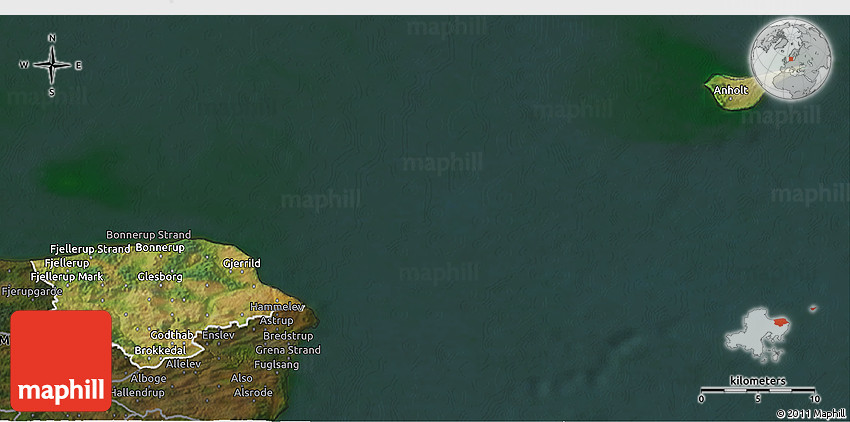Click the red maphill logo

click(61, 360)
